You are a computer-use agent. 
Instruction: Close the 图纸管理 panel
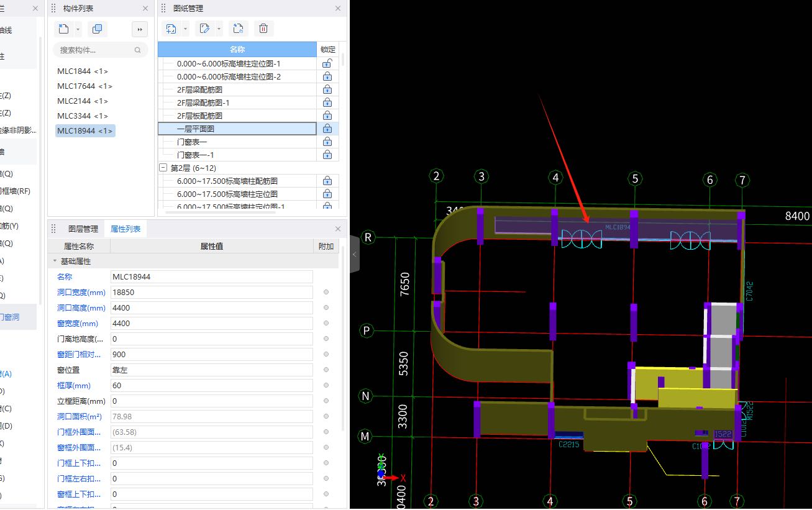click(338, 8)
